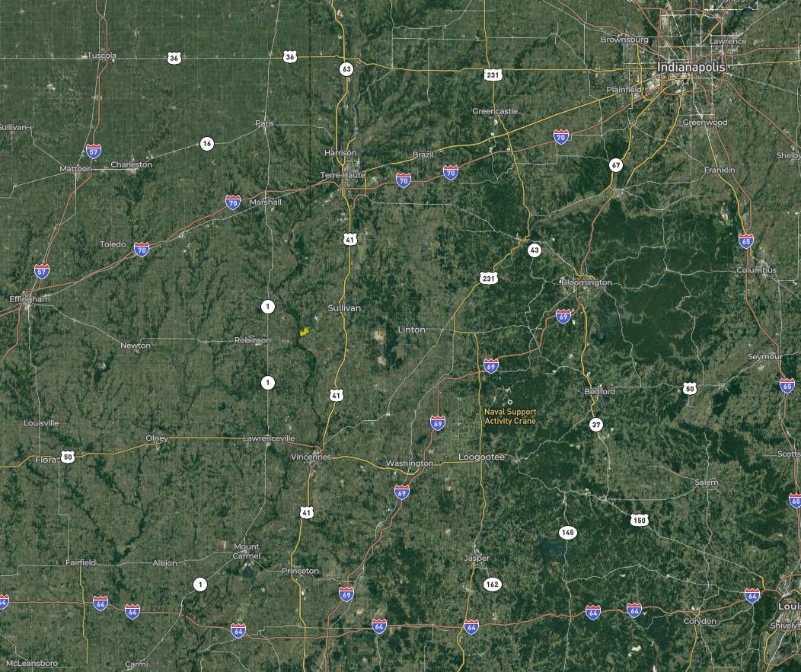Click the Mount Carmel town label

(247, 551)
